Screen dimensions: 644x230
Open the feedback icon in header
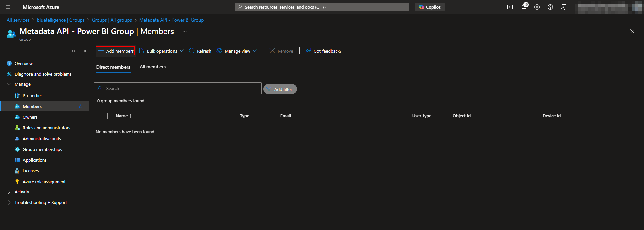(564, 7)
